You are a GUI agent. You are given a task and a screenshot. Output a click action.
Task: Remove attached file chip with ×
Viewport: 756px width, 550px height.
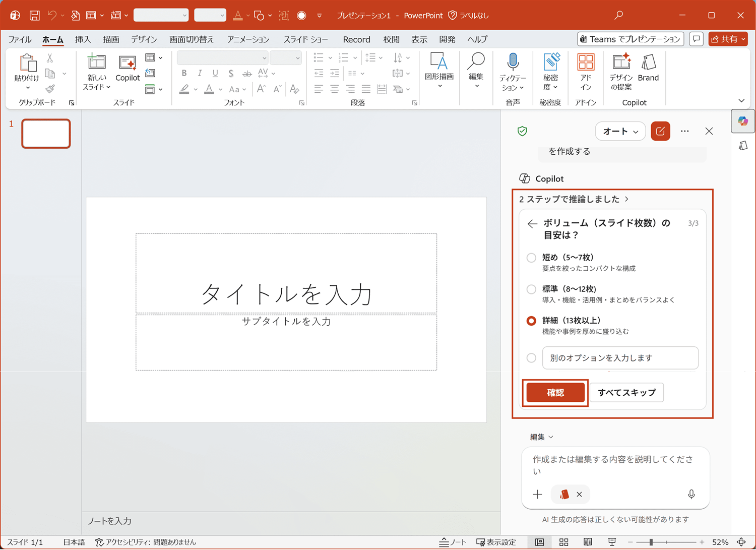point(579,495)
